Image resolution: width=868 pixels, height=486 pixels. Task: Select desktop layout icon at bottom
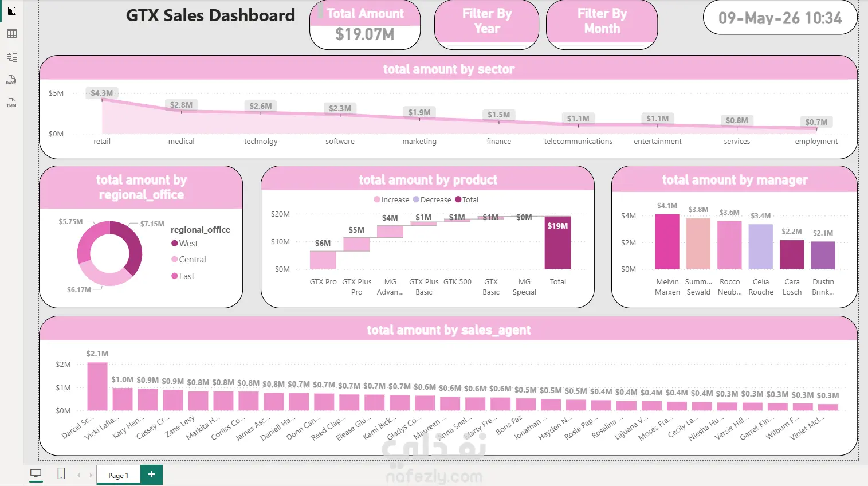[36, 474]
